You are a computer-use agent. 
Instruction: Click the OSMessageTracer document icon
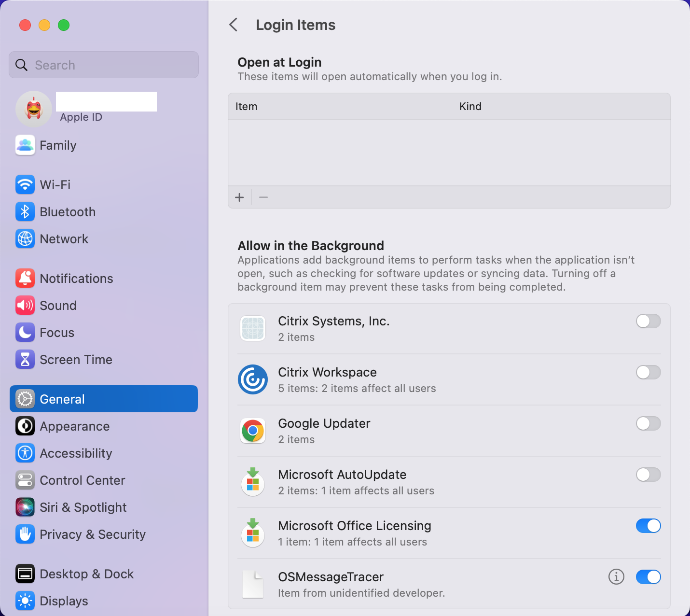[253, 584]
